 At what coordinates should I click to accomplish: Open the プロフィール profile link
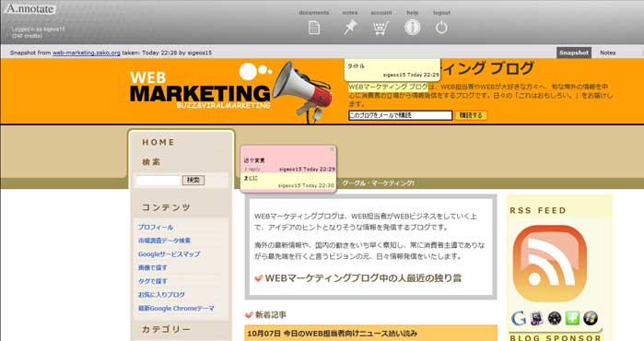(156, 228)
